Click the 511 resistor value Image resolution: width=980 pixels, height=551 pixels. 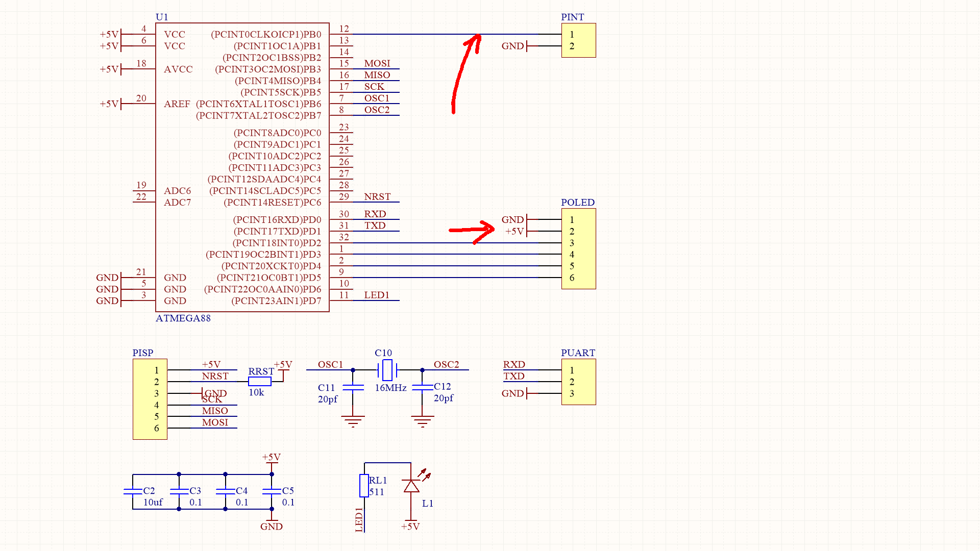click(x=377, y=492)
